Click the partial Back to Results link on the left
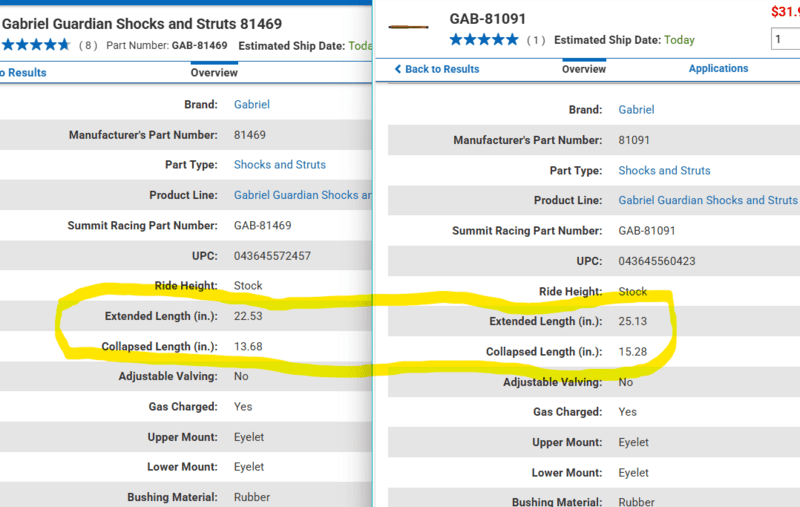Image resolution: width=800 pixels, height=507 pixels. (22, 72)
